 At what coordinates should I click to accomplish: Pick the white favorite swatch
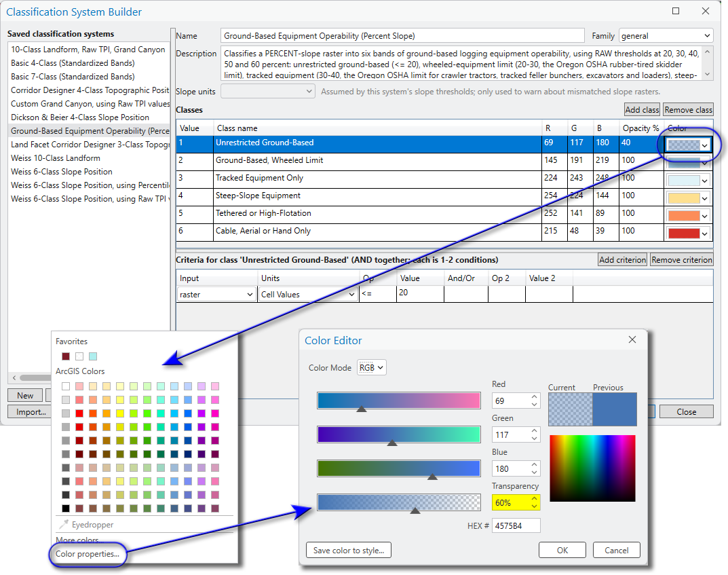pos(79,356)
